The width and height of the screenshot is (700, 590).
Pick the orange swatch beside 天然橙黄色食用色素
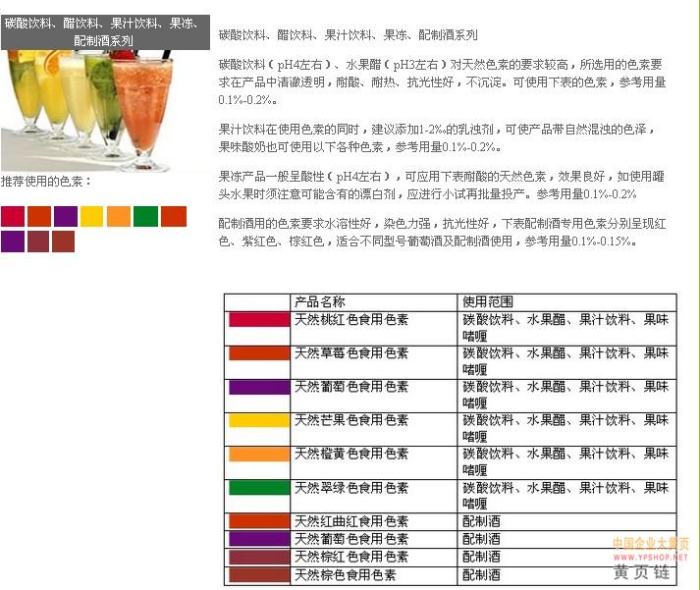pos(259,454)
